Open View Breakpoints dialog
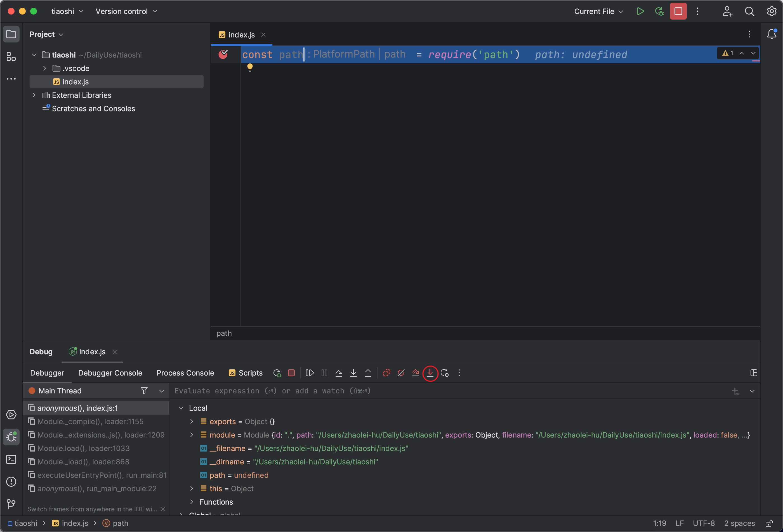This screenshot has height=532, width=783. pyautogui.click(x=386, y=373)
